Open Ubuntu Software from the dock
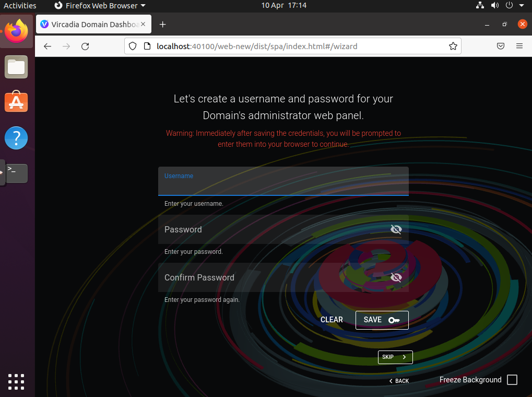 click(16, 101)
